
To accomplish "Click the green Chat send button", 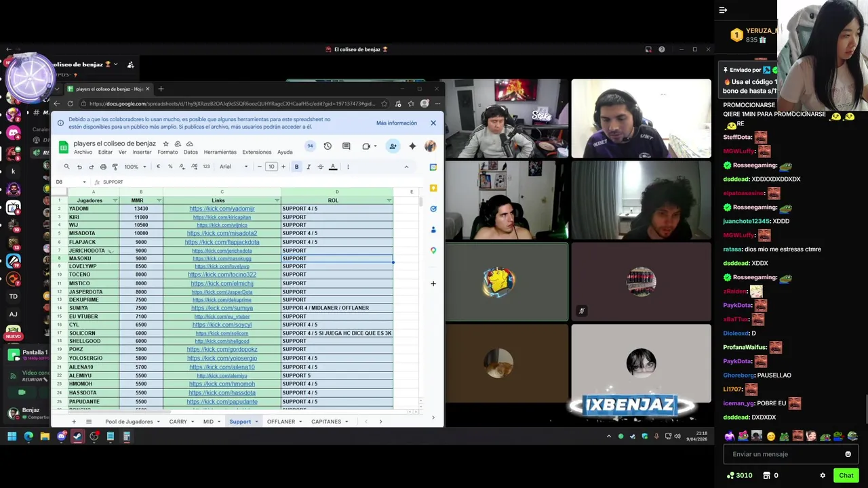I will point(846,475).
